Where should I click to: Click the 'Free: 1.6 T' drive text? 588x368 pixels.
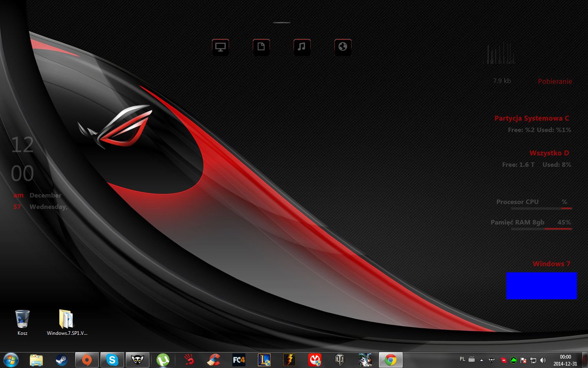click(x=518, y=165)
